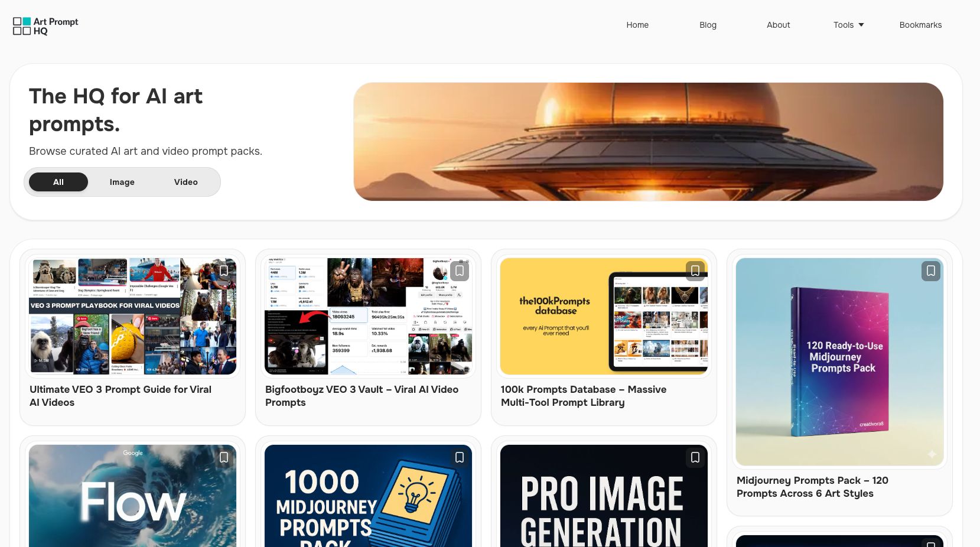The height and width of the screenshot is (547, 980).
Task: Switch filter to Image prompts
Action: click(x=122, y=182)
